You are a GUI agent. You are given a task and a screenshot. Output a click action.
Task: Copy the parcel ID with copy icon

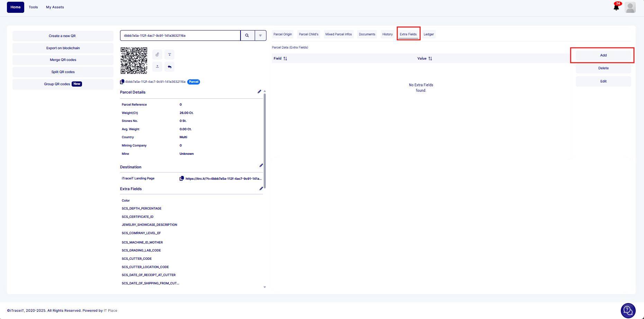point(122,82)
